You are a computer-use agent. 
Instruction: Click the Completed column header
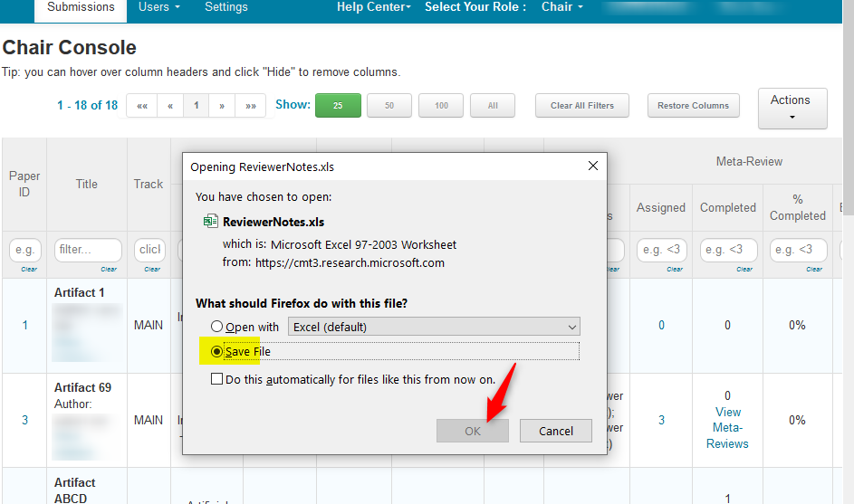coord(727,207)
